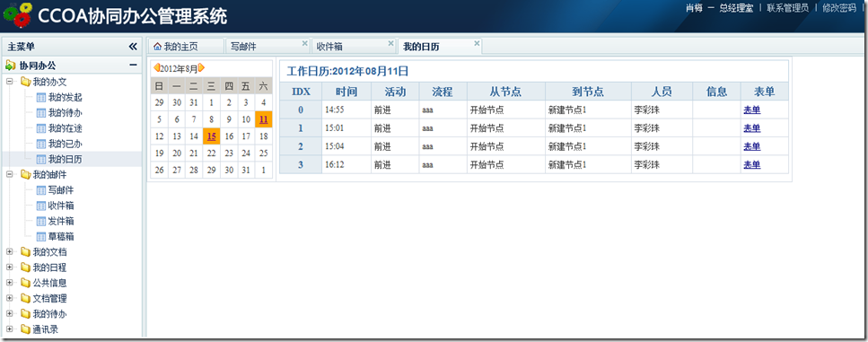Viewport: 868px width, 342px height.
Task: Click the 人员 column header
Action: tap(662, 92)
